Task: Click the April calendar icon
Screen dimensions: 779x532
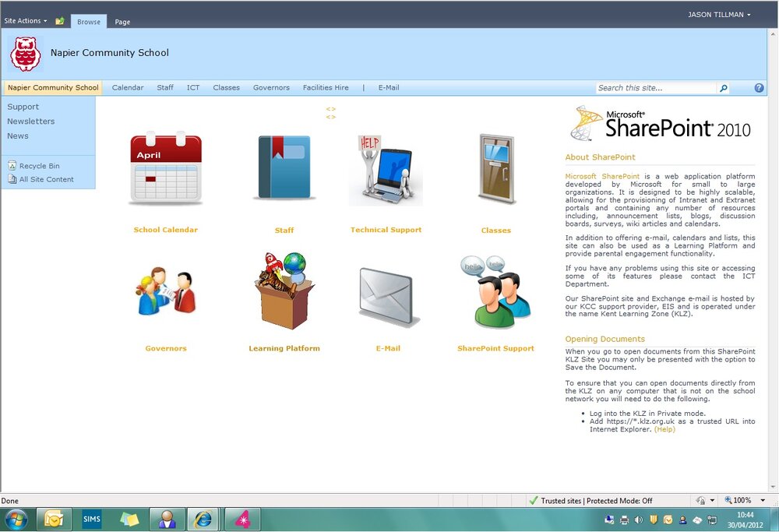Action: click(166, 168)
